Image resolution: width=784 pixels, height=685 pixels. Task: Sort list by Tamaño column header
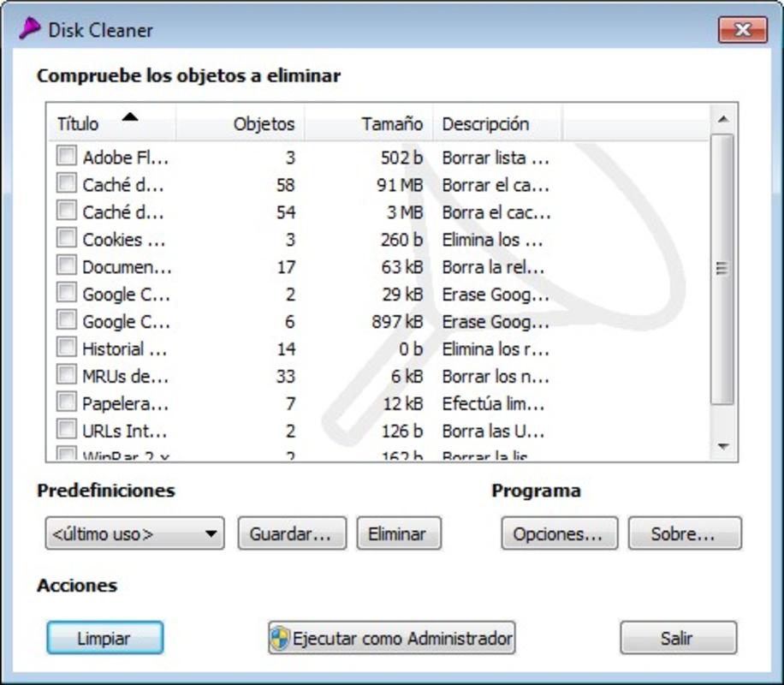pos(369,123)
